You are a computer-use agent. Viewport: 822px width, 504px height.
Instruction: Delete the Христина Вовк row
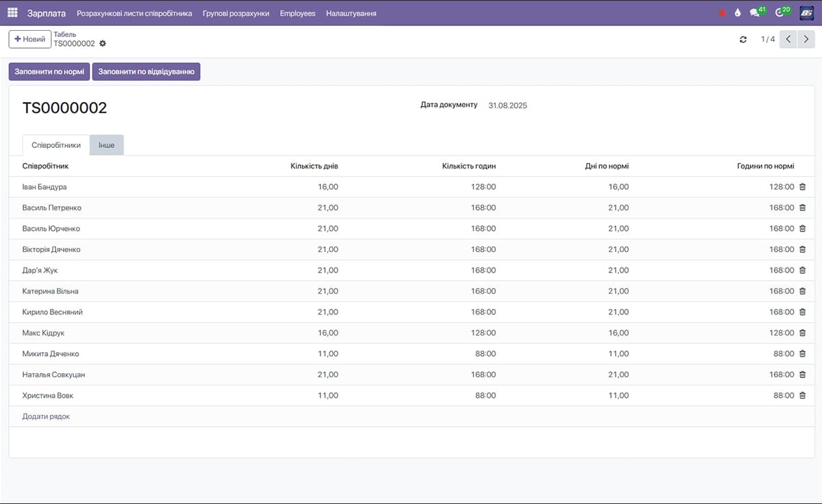tap(802, 396)
